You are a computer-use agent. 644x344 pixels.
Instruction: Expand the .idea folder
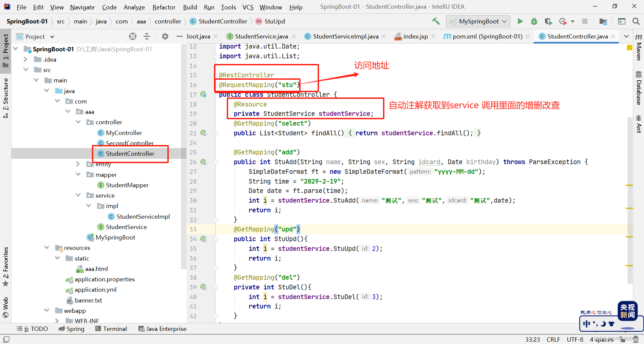coord(25,59)
